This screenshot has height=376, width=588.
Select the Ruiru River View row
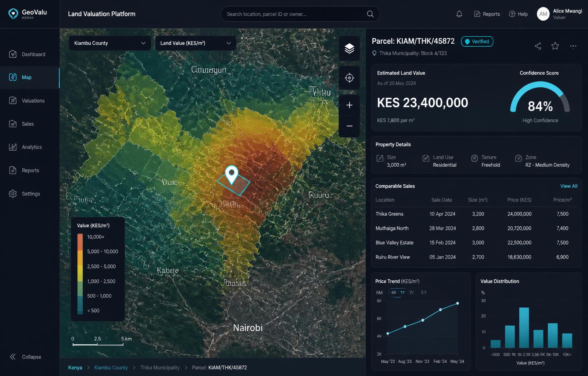(476, 257)
